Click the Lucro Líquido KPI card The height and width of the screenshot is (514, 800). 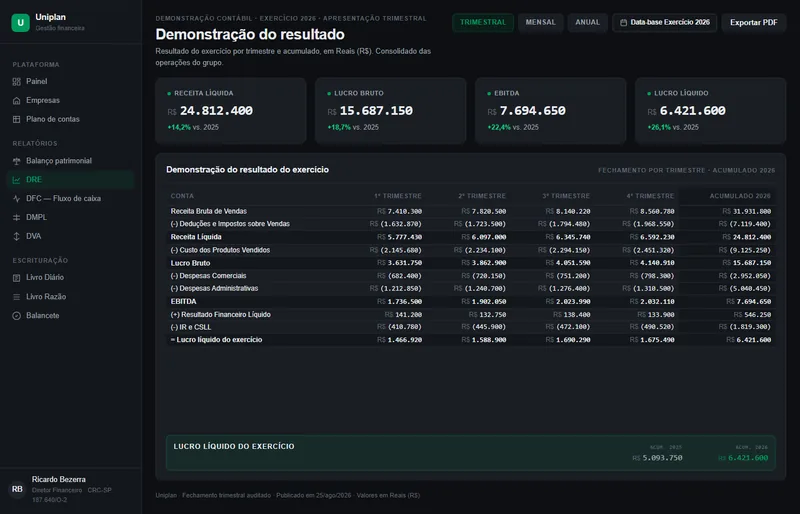click(710, 111)
